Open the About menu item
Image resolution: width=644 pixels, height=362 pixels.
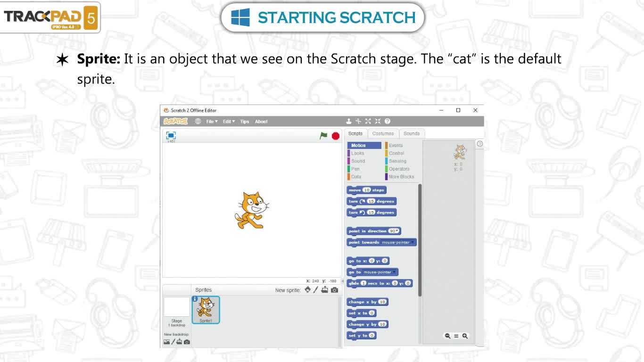pos(261,122)
